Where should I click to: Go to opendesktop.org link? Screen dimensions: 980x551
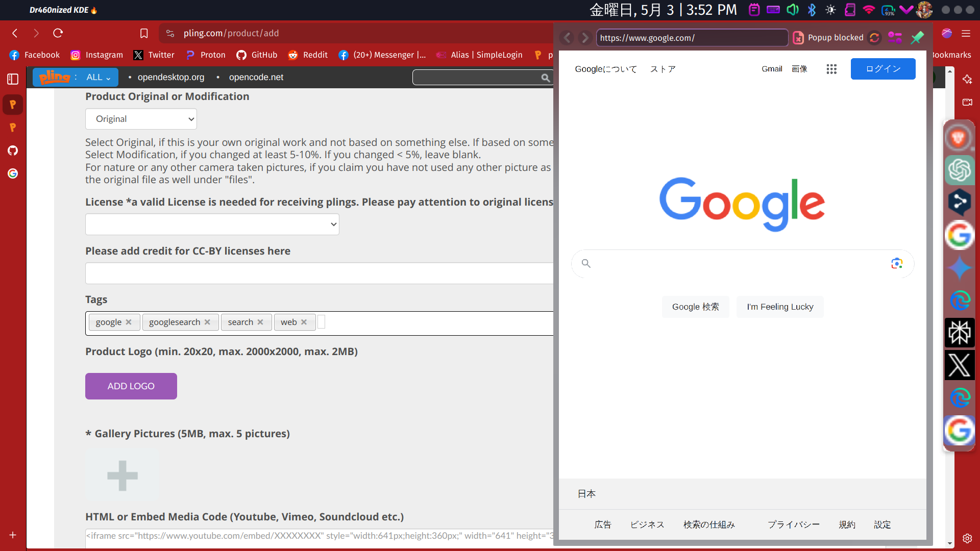coord(171,78)
